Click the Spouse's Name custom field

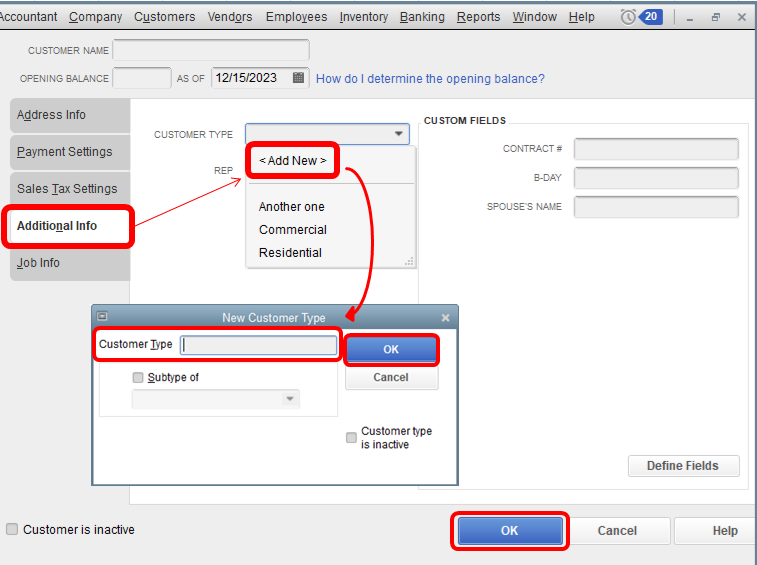pos(656,207)
